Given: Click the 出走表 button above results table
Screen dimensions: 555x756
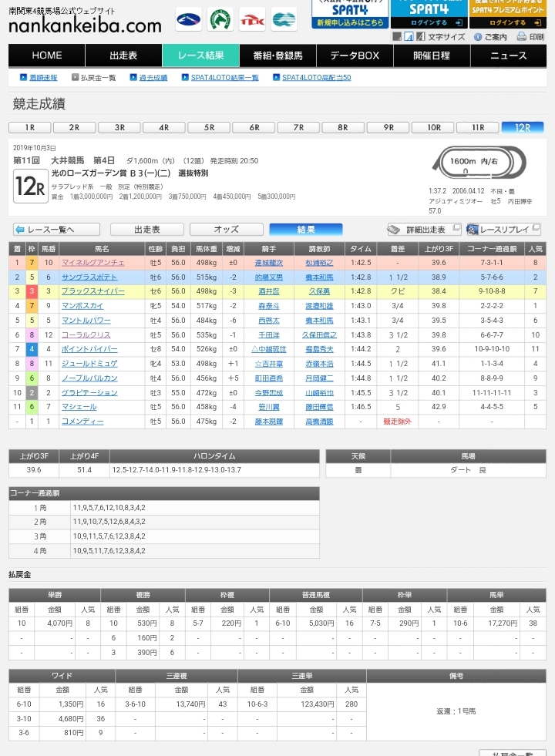Looking at the screenshot, I should [x=147, y=230].
